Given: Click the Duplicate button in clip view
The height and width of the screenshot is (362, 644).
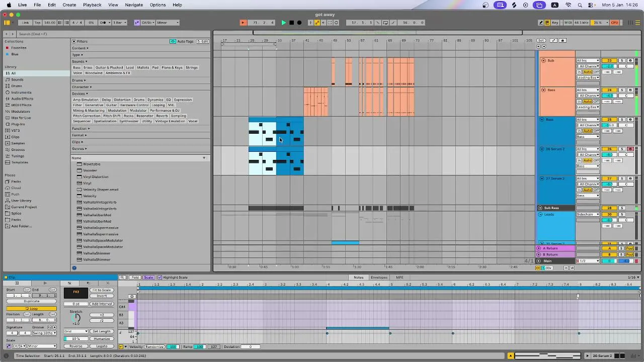Looking at the screenshot, I should (x=31, y=301).
